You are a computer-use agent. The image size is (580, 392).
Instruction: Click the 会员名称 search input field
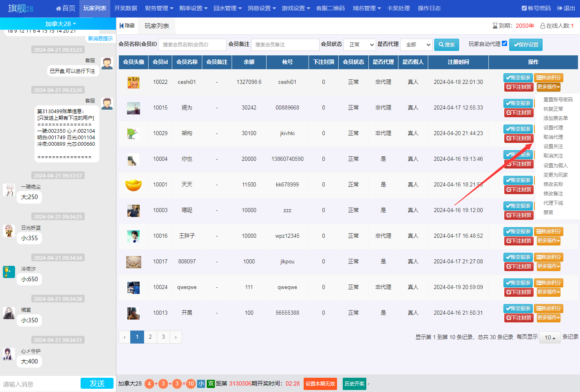[192, 44]
